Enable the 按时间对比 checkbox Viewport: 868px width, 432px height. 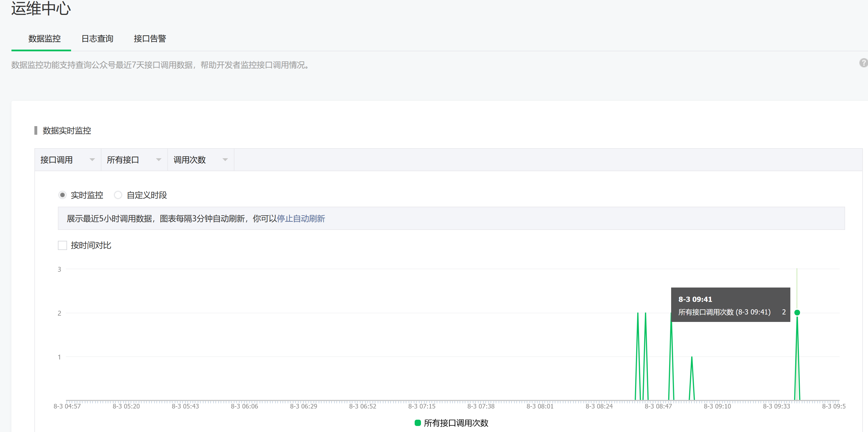(62, 245)
